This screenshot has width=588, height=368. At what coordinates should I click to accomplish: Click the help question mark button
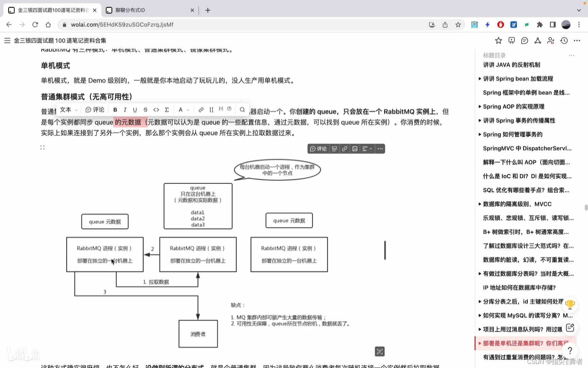point(570,350)
